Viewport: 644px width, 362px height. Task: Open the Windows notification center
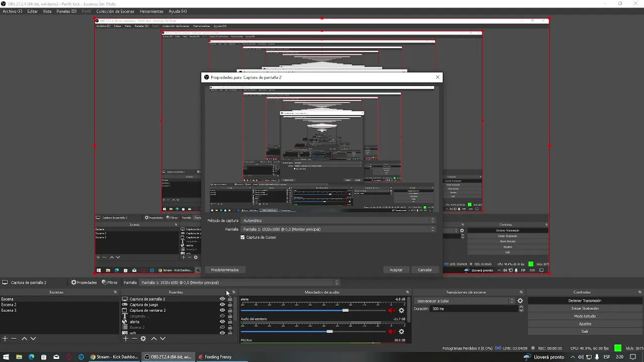pyautogui.click(x=633, y=357)
